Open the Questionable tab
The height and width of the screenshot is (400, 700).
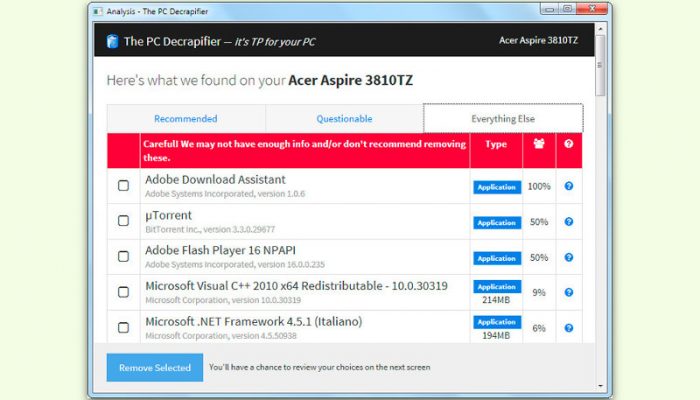click(344, 119)
